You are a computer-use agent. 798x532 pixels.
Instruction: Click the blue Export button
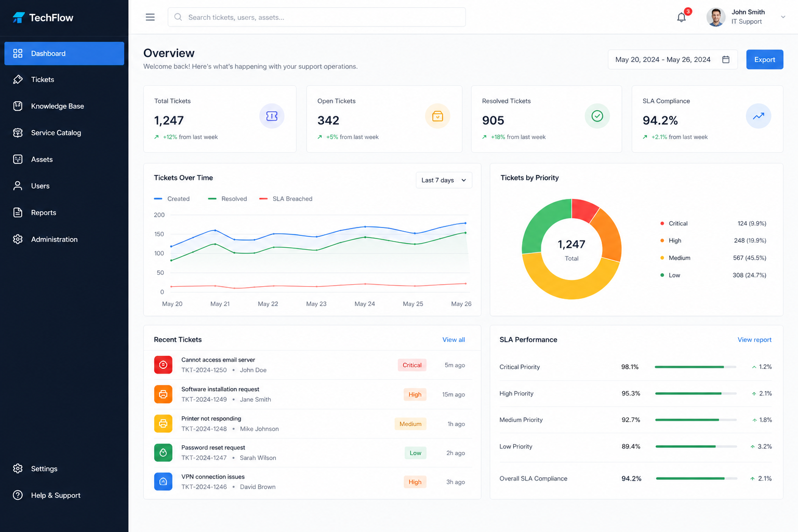(x=765, y=60)
